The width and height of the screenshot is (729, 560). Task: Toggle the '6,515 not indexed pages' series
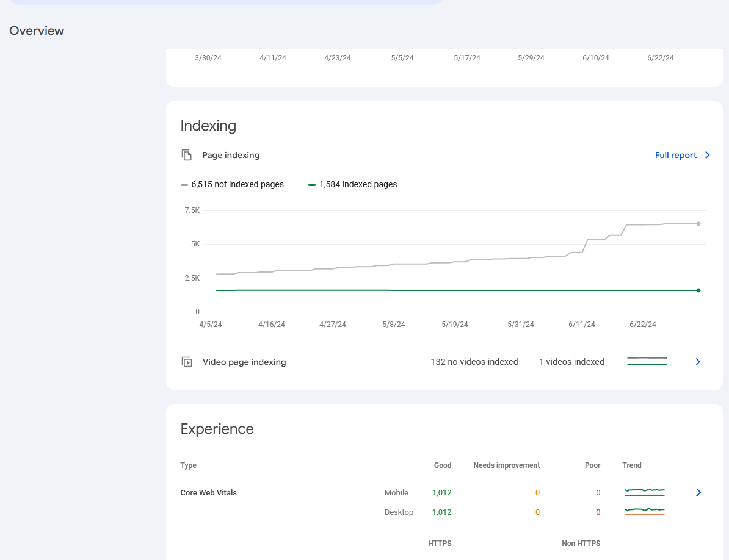tap(238, 184)
